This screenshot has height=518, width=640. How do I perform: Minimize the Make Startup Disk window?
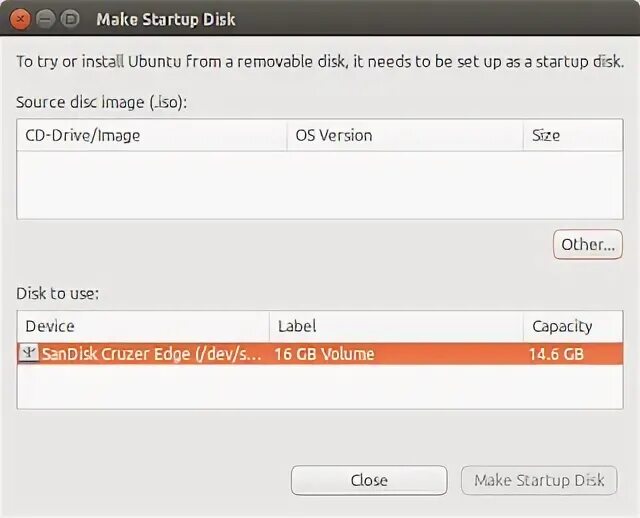pos(46,19)
